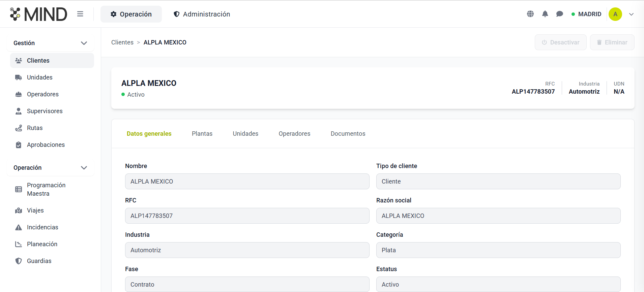Click the Supervisores person icon

tap(19, 111)
